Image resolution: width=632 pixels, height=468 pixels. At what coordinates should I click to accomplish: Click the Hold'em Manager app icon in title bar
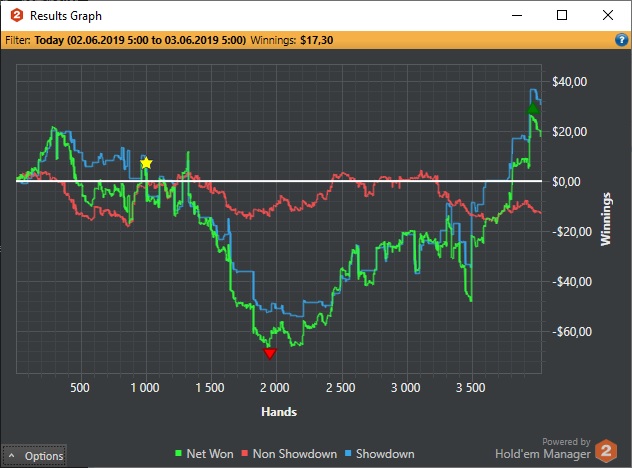17,15
